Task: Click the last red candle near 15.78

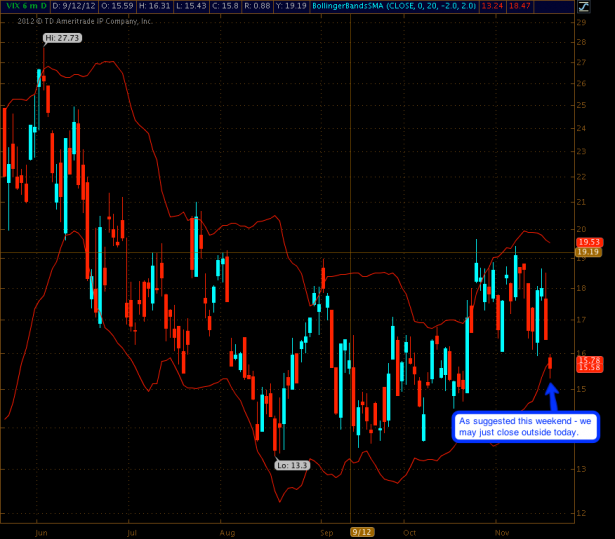Action: [550, 361]
